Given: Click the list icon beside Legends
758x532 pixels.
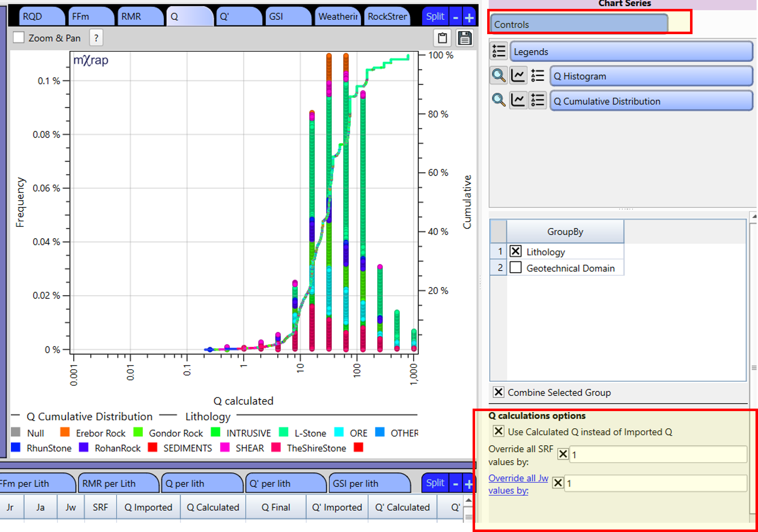Looking at the screenshot, I should (499, 51).
